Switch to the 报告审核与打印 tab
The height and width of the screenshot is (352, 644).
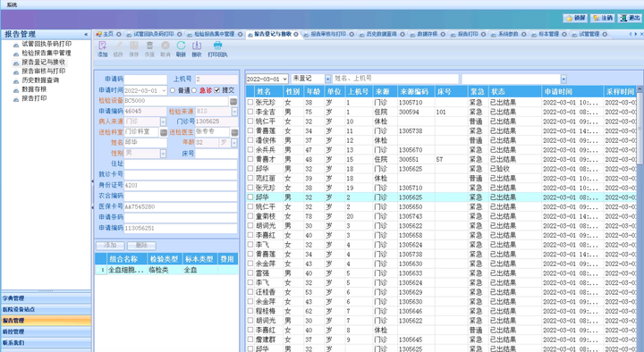[328, 34]
